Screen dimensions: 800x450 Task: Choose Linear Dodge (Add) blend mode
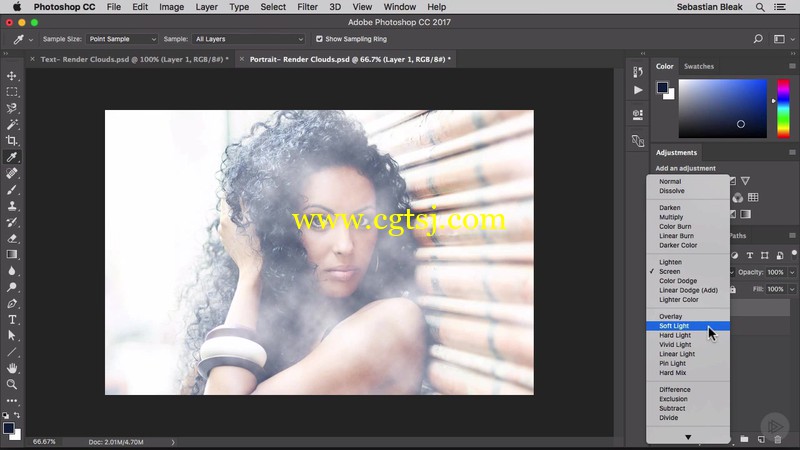point(688,290)
